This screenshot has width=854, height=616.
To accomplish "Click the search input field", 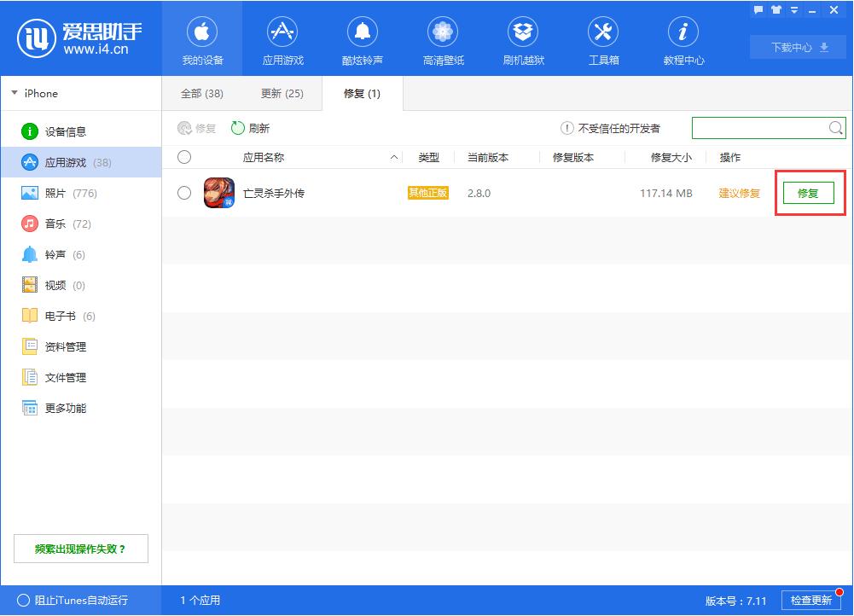I will 759,128.
